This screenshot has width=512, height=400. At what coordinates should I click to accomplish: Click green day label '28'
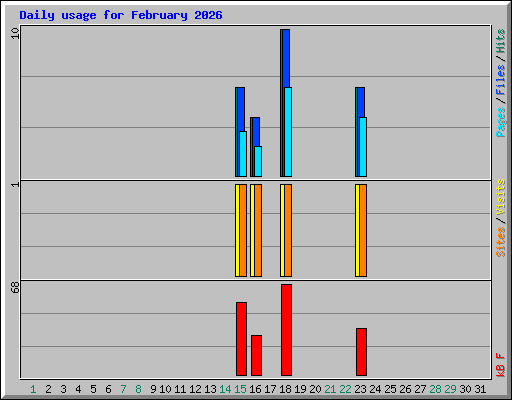coord(435,389)
